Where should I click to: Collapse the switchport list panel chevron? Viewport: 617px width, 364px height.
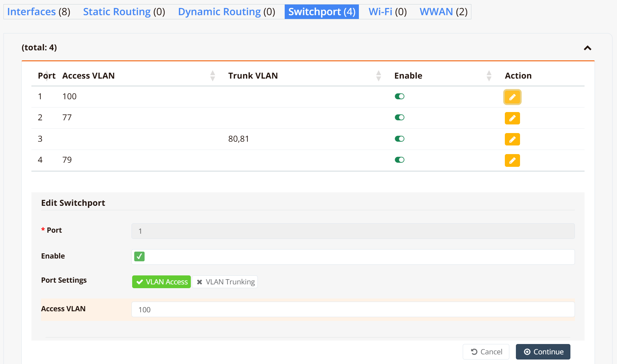pos(587,48)
